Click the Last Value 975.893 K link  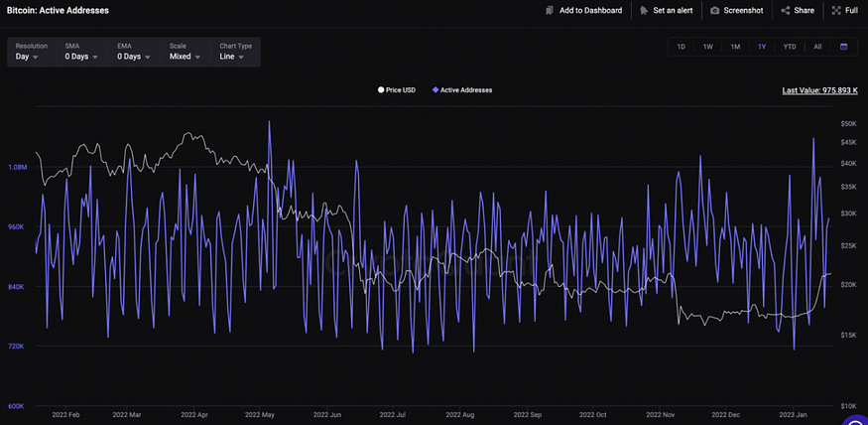(819, 90)
